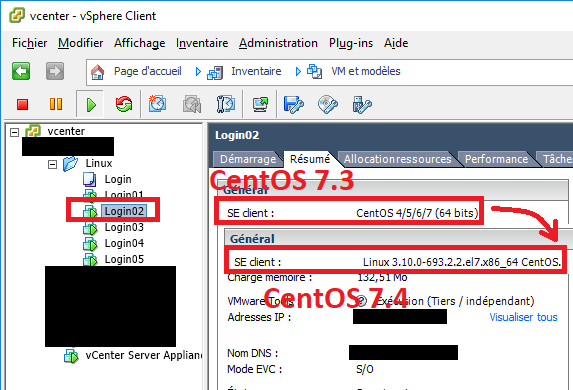
Task: Launch the virtual machine console icon
Action: point(260,105)
